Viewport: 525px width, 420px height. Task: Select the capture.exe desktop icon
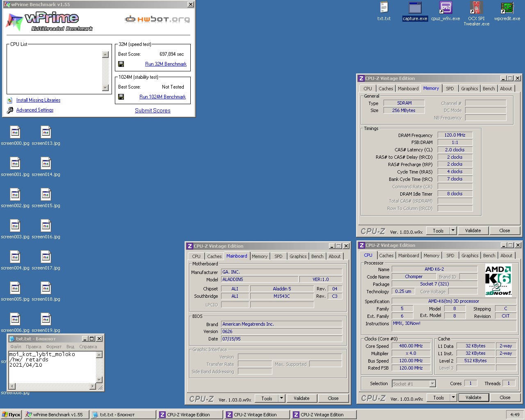tap(415, 11)
